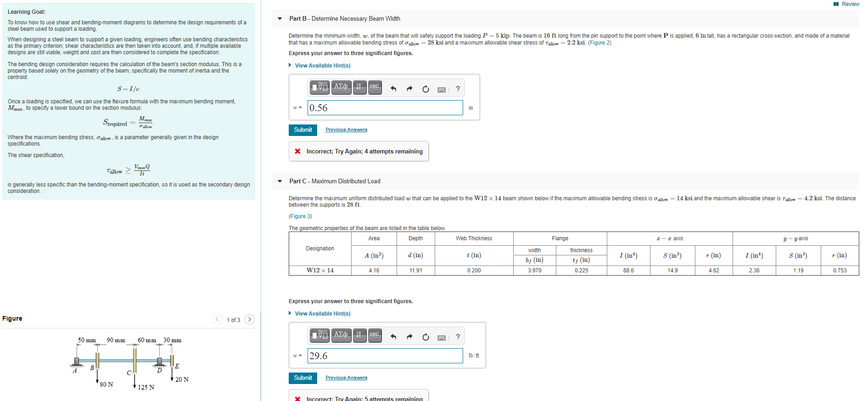
Task: Click subscript/superscript arrows button in Part C
Action: point(360,335)
